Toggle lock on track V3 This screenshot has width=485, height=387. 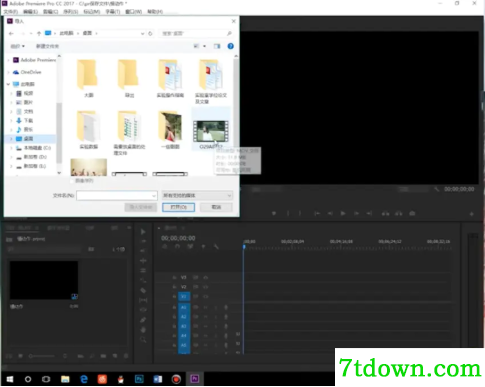click(174, 277)
